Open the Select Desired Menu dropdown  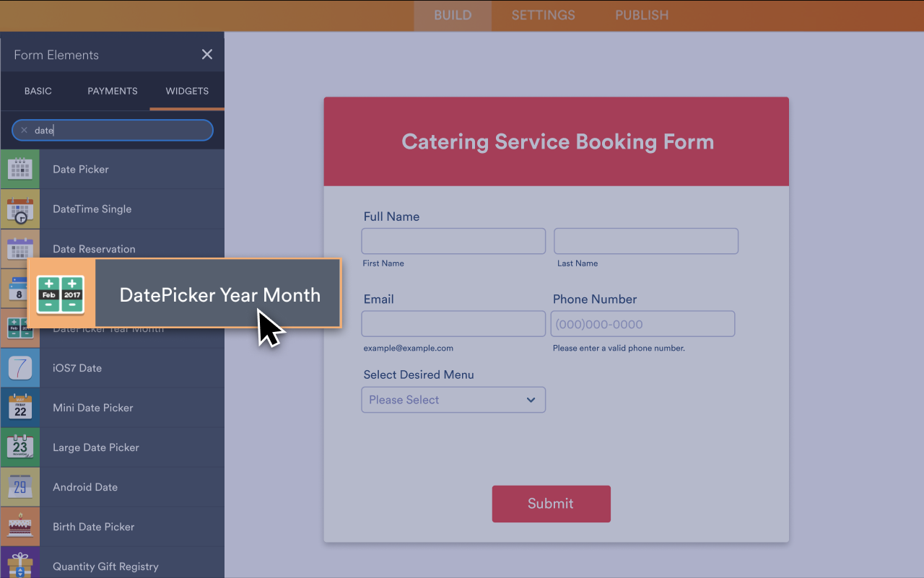point(453,400)
